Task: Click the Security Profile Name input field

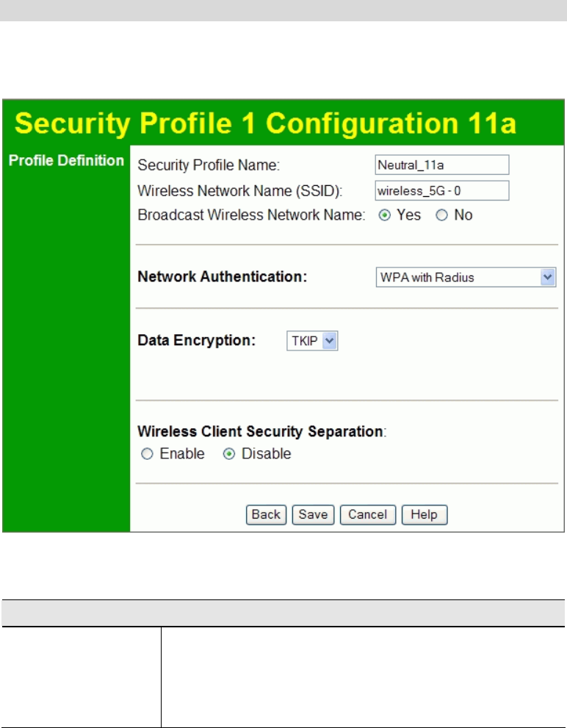Action: pyautogui.click(x=441, y=165)
